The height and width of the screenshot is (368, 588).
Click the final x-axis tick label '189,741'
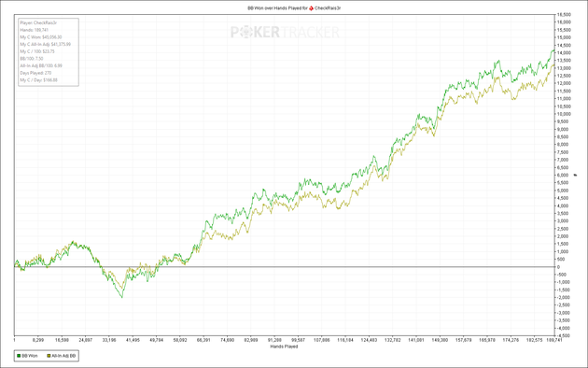click(554, 340)
